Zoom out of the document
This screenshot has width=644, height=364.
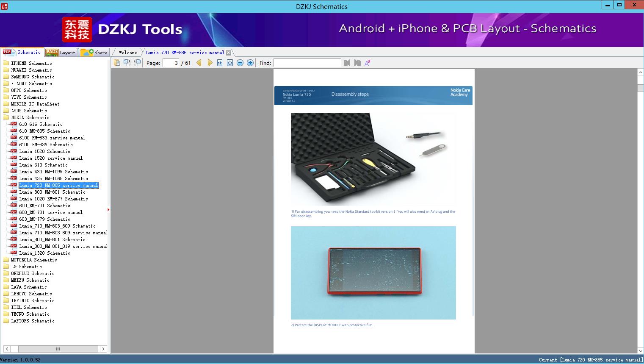click(x=240, y=63)
